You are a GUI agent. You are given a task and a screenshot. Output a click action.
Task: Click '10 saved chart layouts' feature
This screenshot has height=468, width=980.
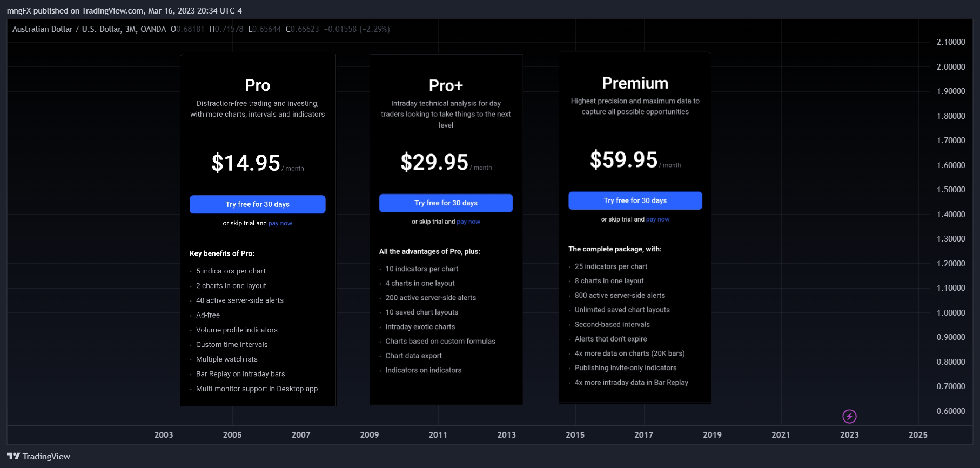click(422, 312)
